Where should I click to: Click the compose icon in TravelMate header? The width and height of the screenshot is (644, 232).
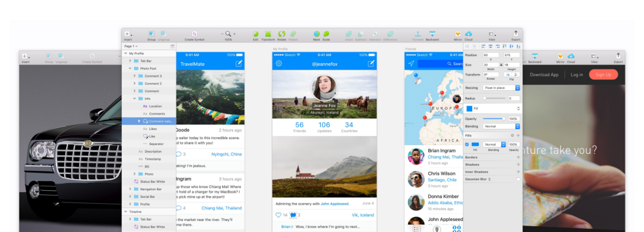point(239,63)
